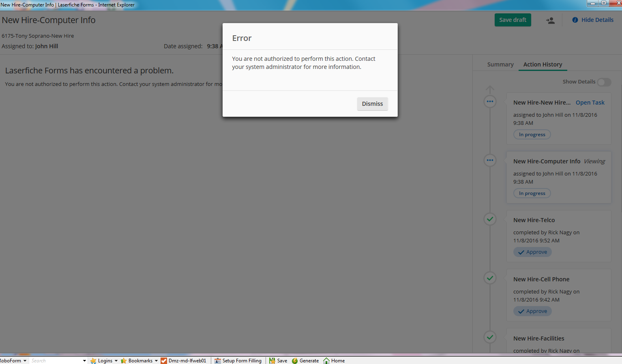The image size is (622, 364).
Task: Click completed checkmark for New Hire-Cell Phone
Action: pos(490,278)
